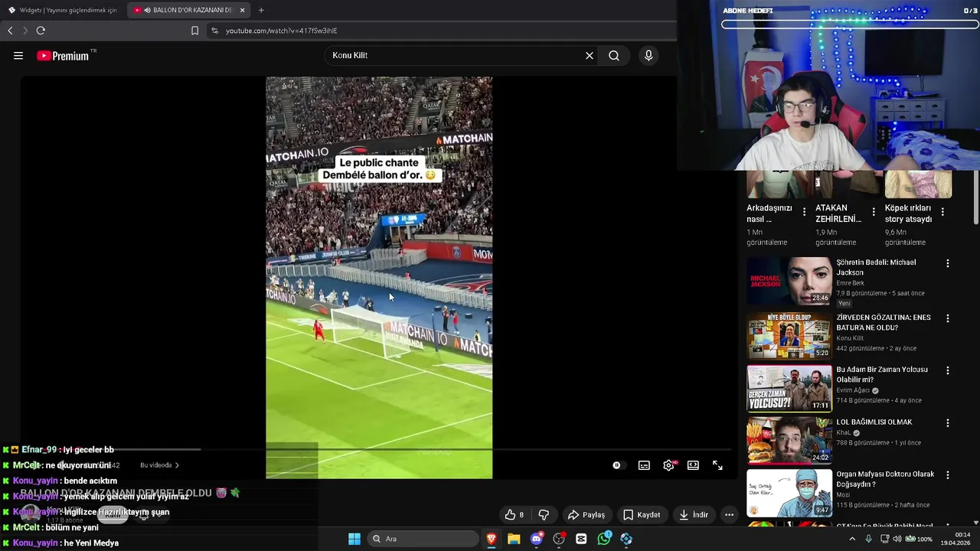This screenshot has height=551, width=980.
Task: Launch Brave from the taskbar
Action: [x=492, y=539]
